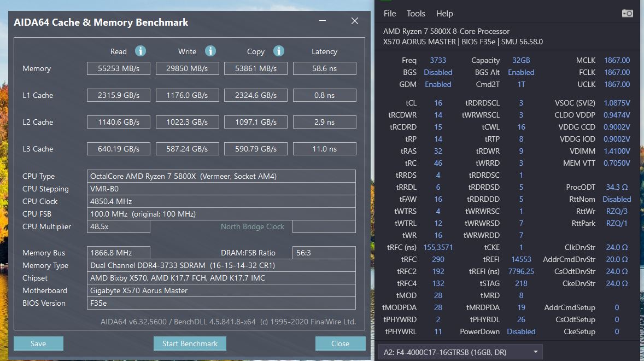Select Memory Write value 29850 MB/s

click(x=187, y=68)
